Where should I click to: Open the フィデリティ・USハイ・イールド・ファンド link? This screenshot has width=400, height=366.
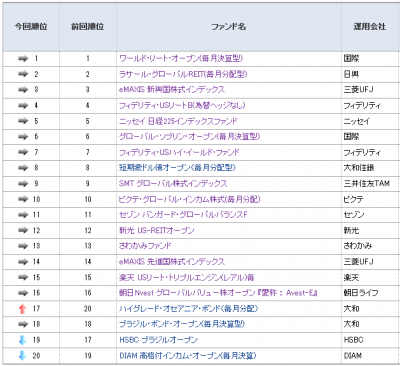coord(179,152)
